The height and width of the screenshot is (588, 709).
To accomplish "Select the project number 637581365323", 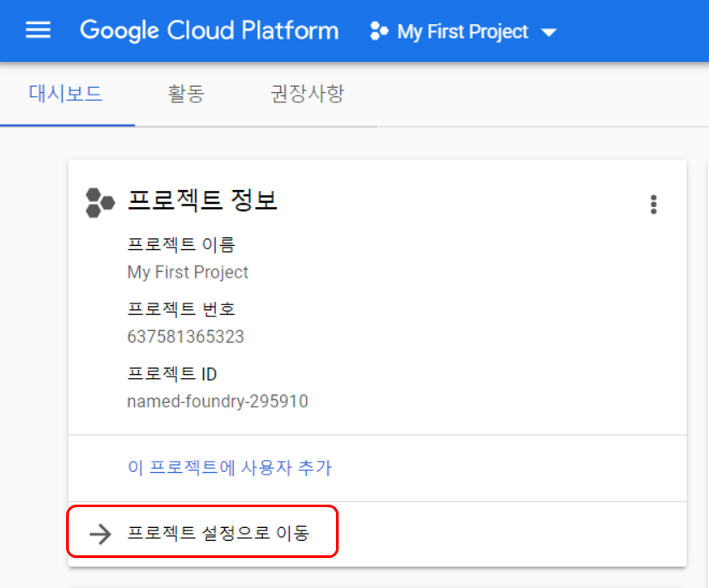I will click(x=186, y=337).
